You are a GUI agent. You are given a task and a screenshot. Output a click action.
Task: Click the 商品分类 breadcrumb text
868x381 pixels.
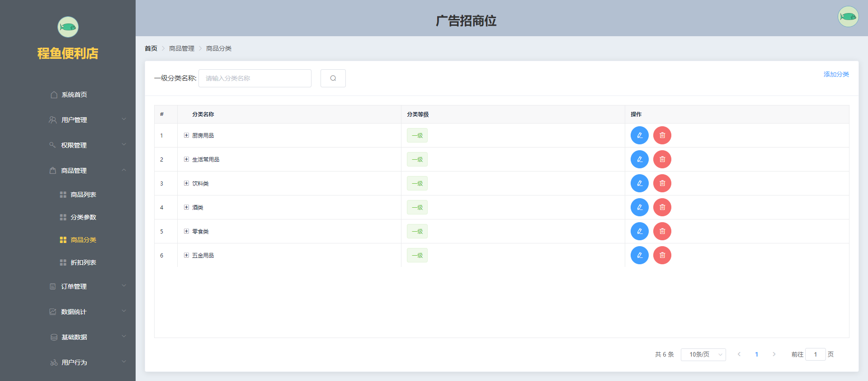(x=219, y=48)
